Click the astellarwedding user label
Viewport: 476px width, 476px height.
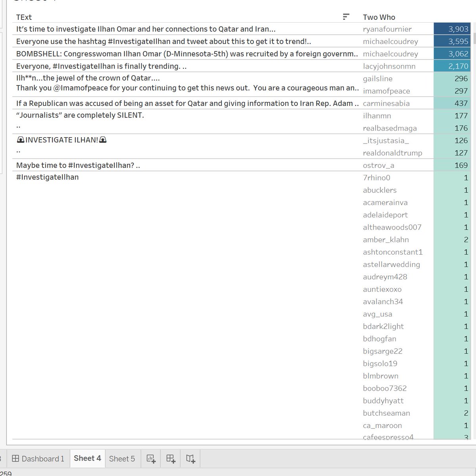point(391,264)
